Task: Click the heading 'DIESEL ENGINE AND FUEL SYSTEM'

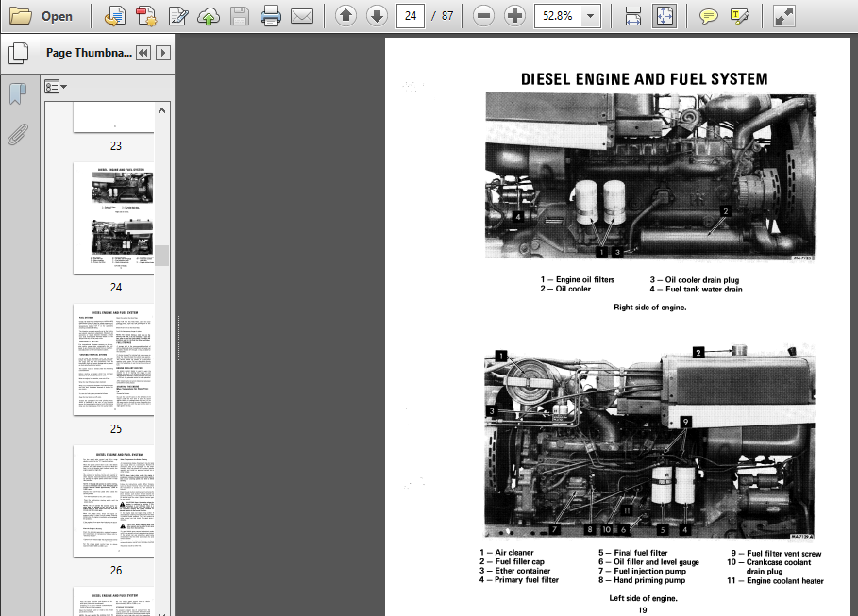Action: pos(644,79)
